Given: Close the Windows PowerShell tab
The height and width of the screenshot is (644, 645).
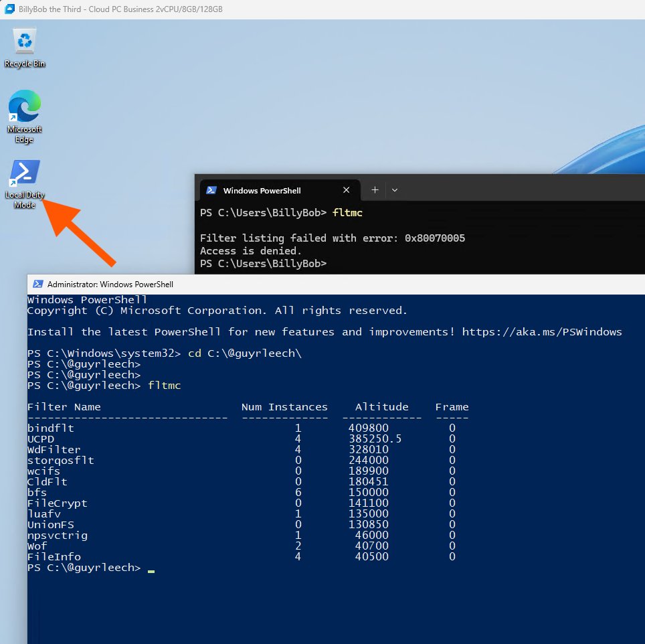Looking at the screenshot, I should point(347,190).
